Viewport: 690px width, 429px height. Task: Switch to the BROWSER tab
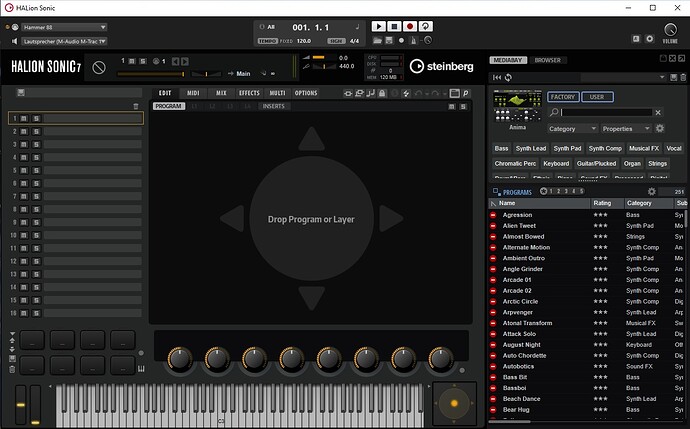(x=547, y=60)
